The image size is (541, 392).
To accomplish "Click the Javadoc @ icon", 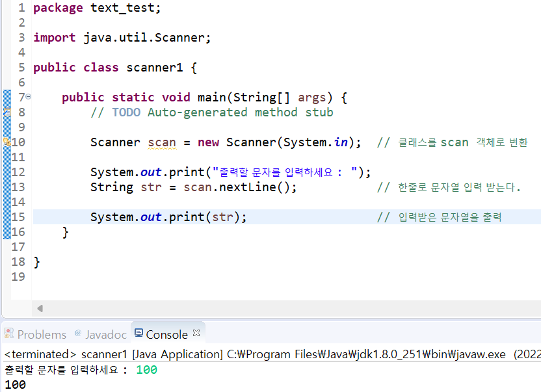I will tap(78, 333).
